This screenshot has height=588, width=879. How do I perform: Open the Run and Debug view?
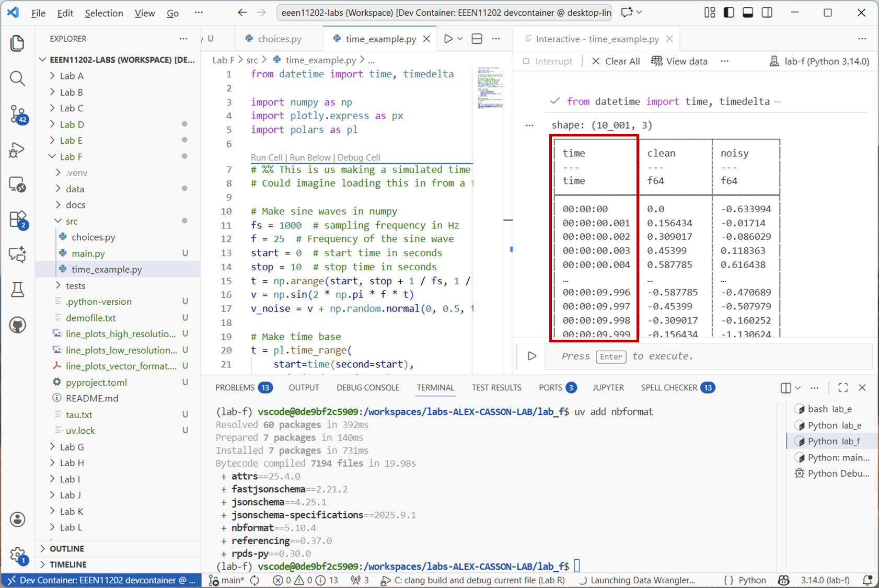(x=17, y=149)
